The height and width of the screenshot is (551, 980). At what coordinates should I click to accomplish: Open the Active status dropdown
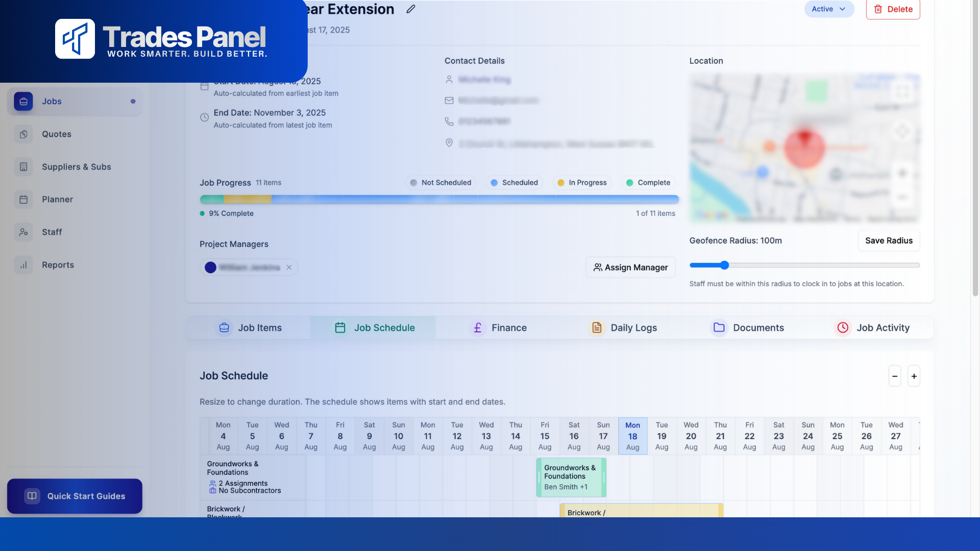coord(829,9)
